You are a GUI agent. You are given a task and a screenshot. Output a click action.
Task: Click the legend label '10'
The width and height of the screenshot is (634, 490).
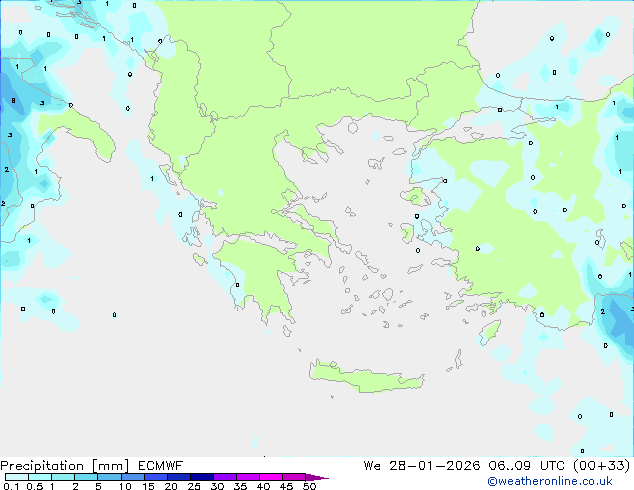pos(125,486)
